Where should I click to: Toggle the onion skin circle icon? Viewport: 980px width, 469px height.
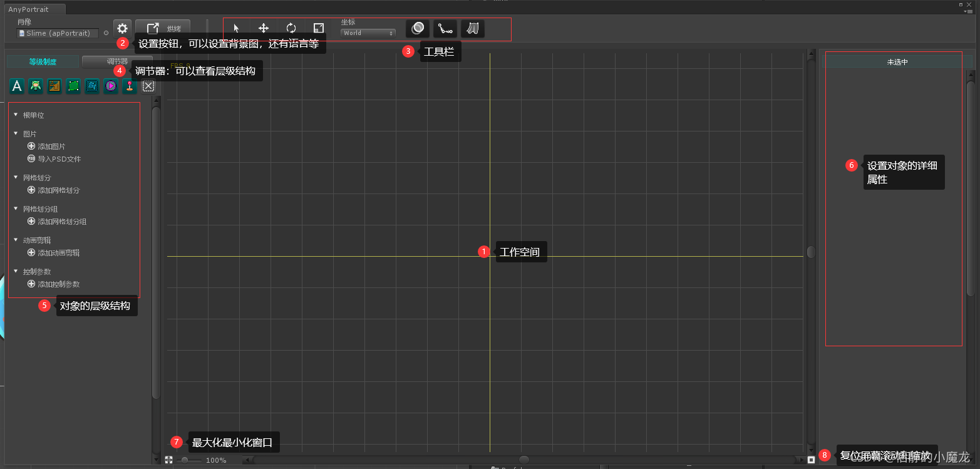pos(418,28)
